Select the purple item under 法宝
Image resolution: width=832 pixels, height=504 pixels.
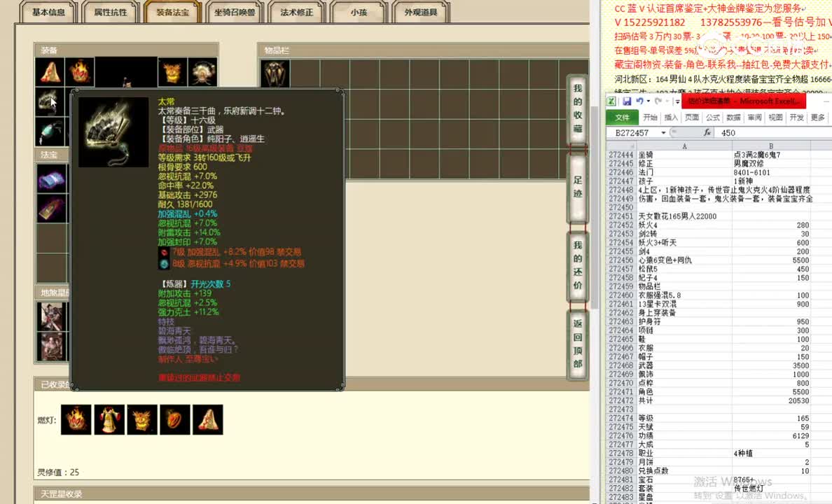pyautogui.click(x=51, y=208)
